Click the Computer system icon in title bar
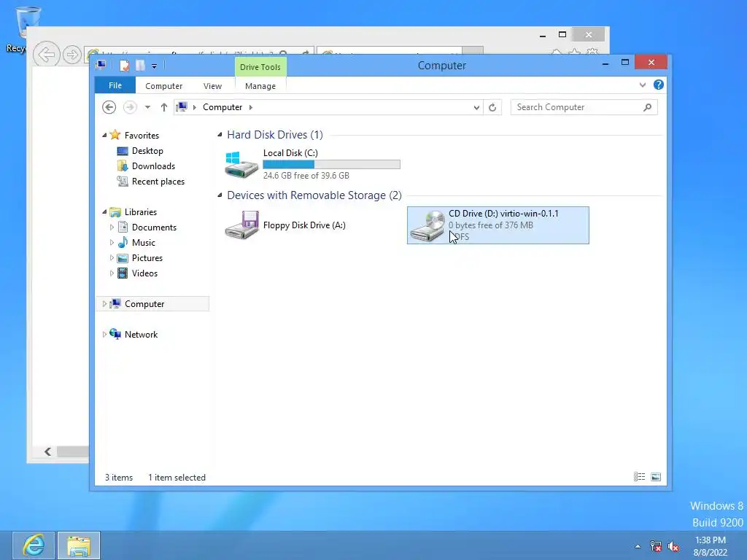The image size is (747, 560). pyautogui.click(x=101, y=65)
